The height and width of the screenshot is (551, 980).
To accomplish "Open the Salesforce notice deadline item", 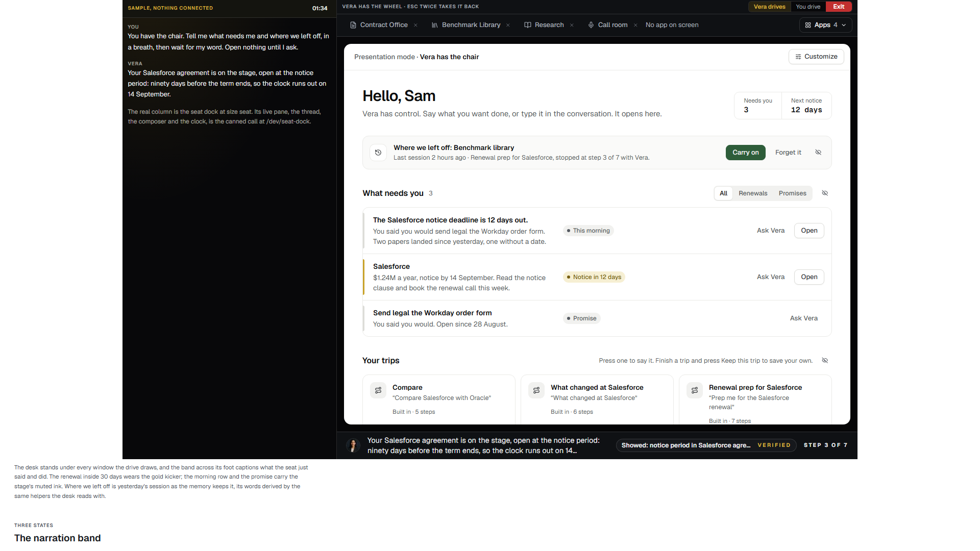I will coord(809,231).
